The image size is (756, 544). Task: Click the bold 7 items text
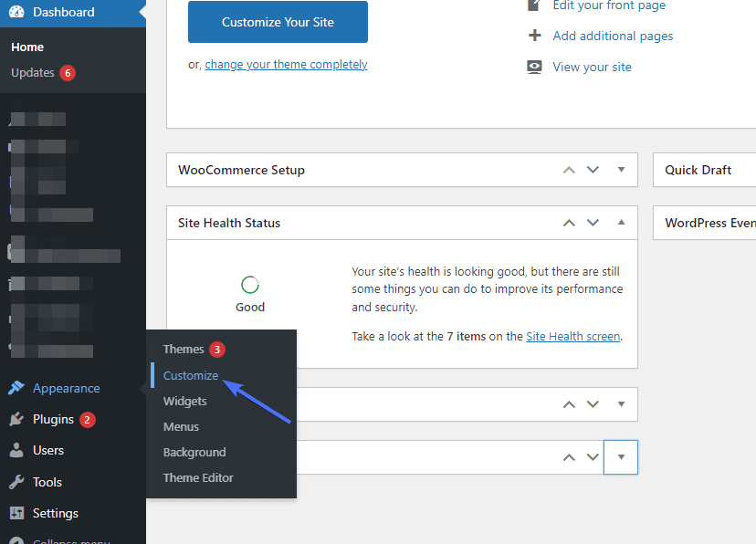(467, 336)
